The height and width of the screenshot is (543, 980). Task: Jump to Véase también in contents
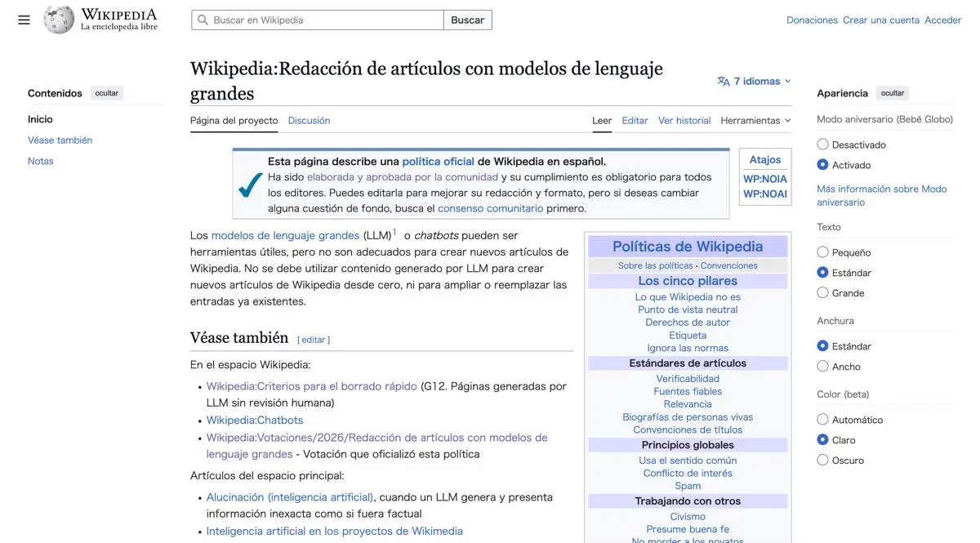(60, 140)
